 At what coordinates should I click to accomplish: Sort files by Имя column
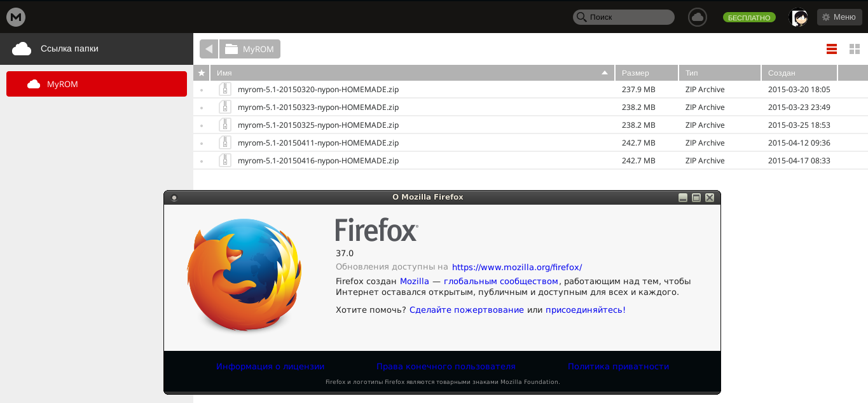tap(412, 73)
